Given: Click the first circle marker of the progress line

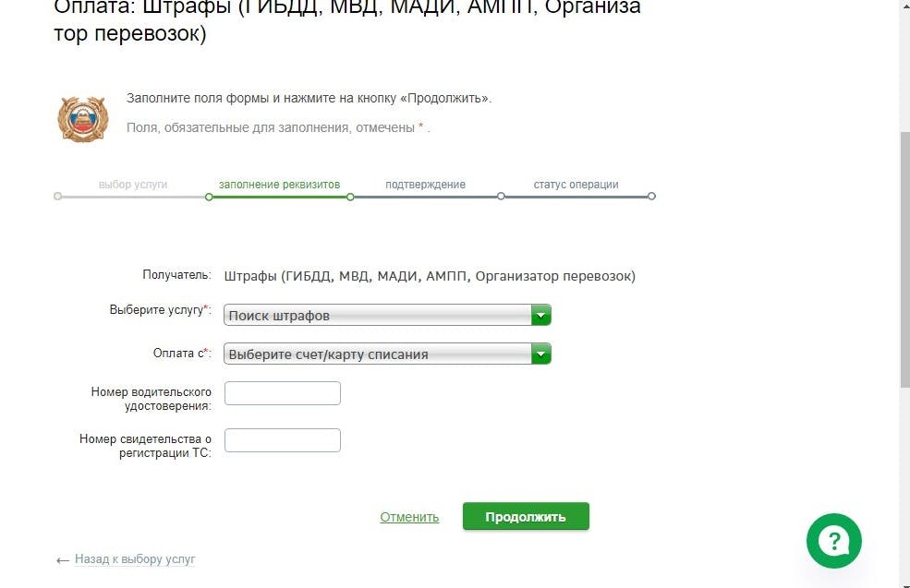Looking at the screenshot, I should point(57,197).
